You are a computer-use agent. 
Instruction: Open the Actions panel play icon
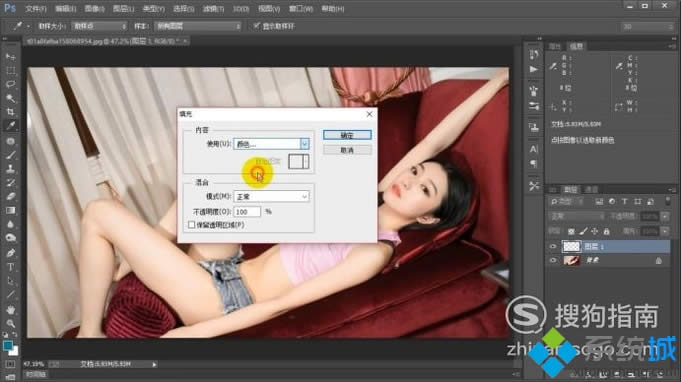(534, 69)
